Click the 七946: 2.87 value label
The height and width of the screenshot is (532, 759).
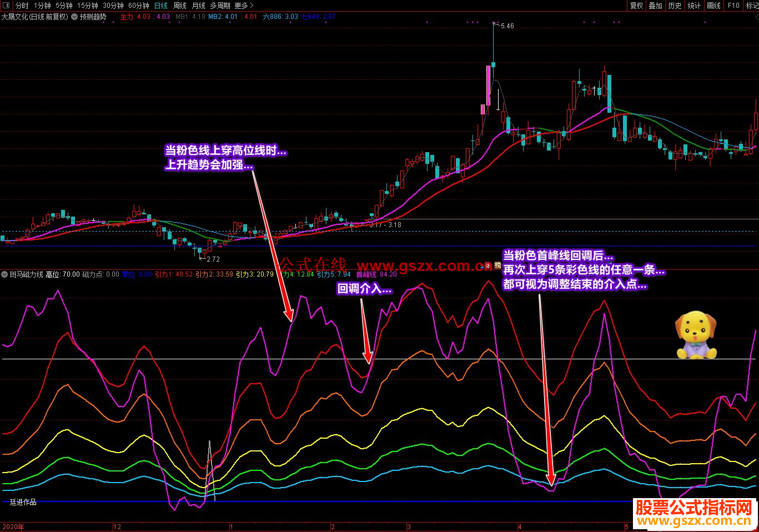(x=318, y=17)
